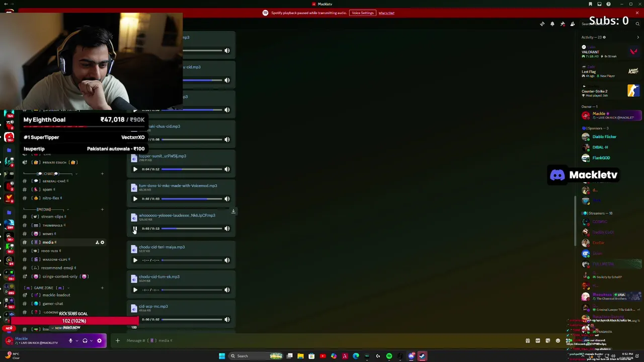Mute volume on chaki-chus-cid audio
644x362 pixels.
point(227,140)
